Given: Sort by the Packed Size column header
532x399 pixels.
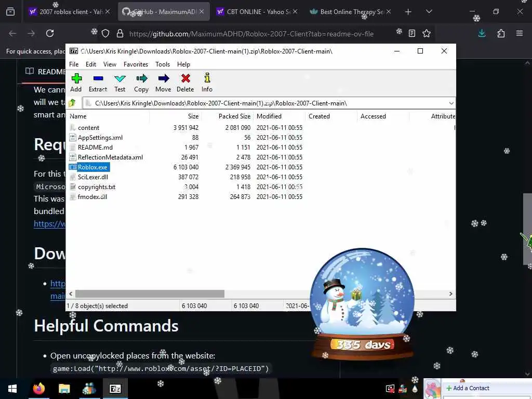Looking at the screenshot, I should tap(228, 116).
